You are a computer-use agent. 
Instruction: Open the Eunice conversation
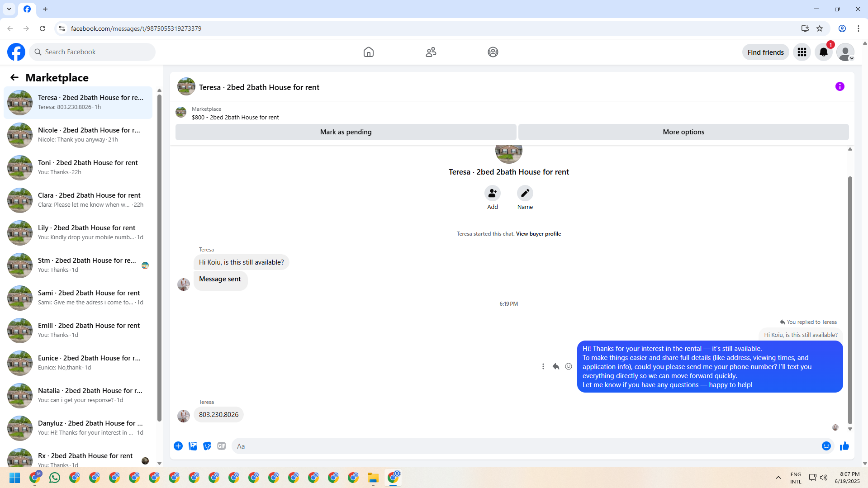tap(78, 363)
